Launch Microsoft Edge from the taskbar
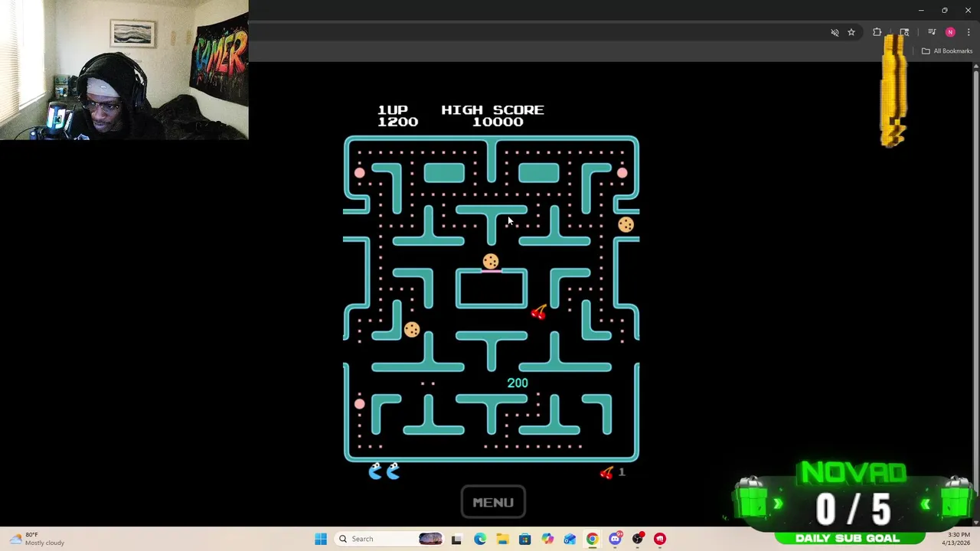980x551 pixels. [479, 539]
